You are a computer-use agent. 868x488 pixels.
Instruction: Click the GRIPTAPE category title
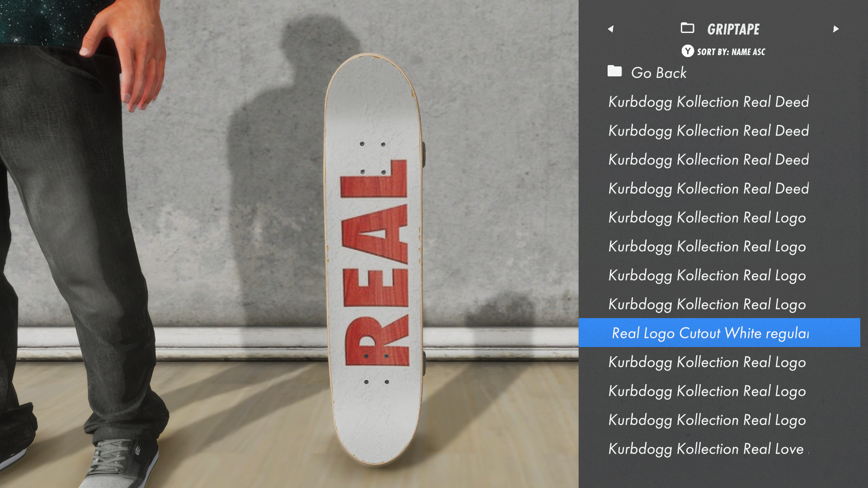[733, 29]
